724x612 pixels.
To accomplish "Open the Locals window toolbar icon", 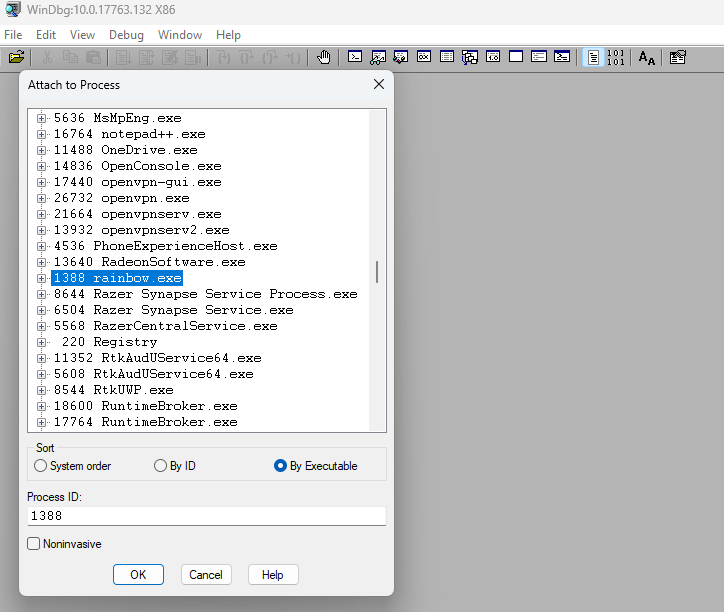I will pos(400,57).
